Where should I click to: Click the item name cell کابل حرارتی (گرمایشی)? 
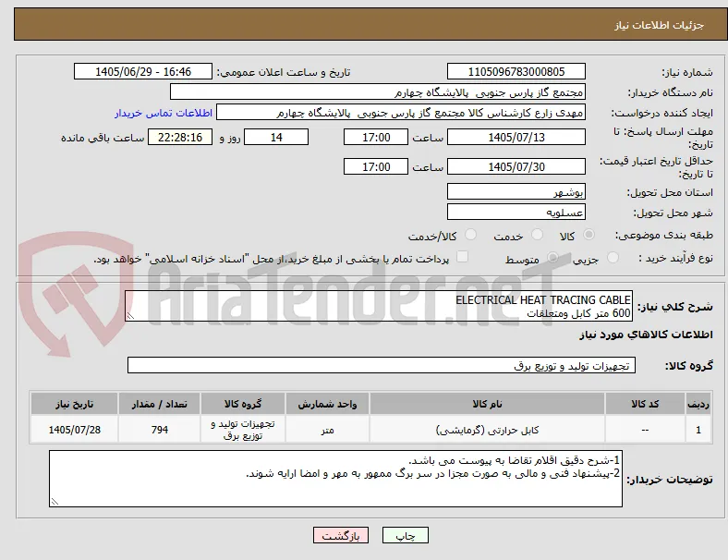click(x=487, y=430)
